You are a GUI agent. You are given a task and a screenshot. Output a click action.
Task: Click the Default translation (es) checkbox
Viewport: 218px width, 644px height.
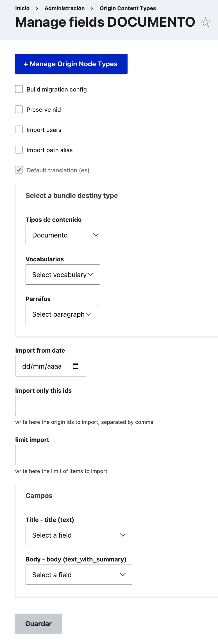coord(19,170)
